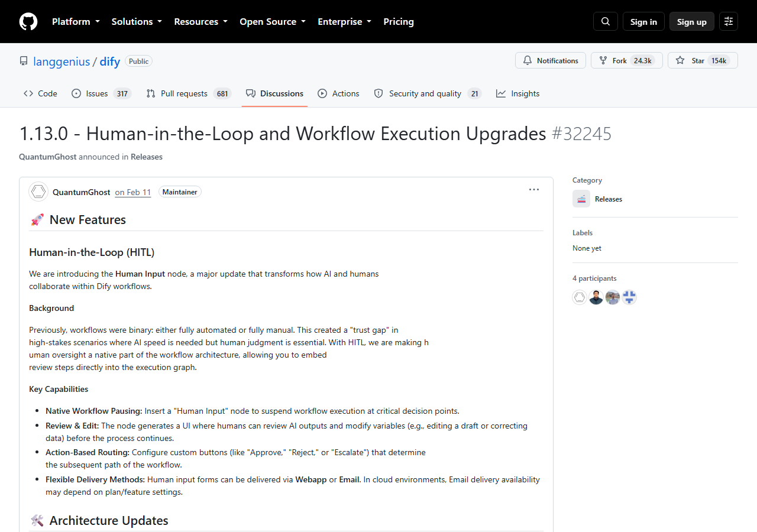Expand the Enterprise menu
The width and height of the screenshot is (757, 532).
click(344, 21)
